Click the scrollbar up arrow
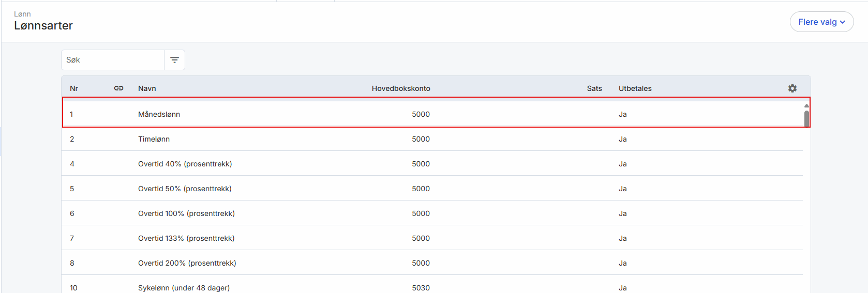 pyautogui.click(x=806, y=105)
